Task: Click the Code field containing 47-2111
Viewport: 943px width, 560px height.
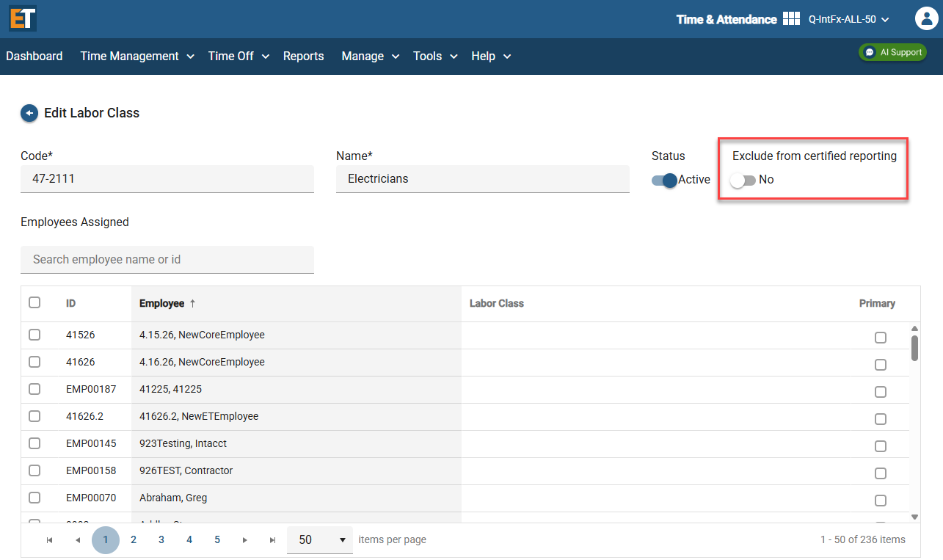Action: [x=167, y=179]
